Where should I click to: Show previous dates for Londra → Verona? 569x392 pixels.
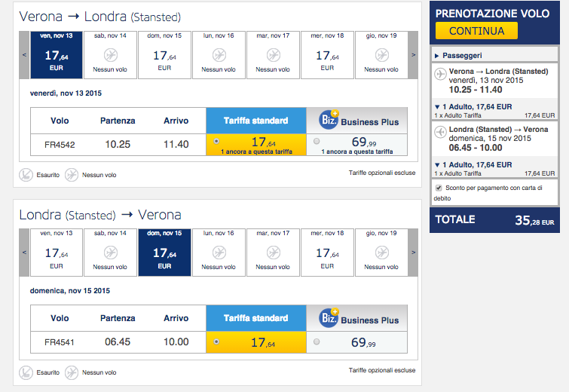(25, 252)
